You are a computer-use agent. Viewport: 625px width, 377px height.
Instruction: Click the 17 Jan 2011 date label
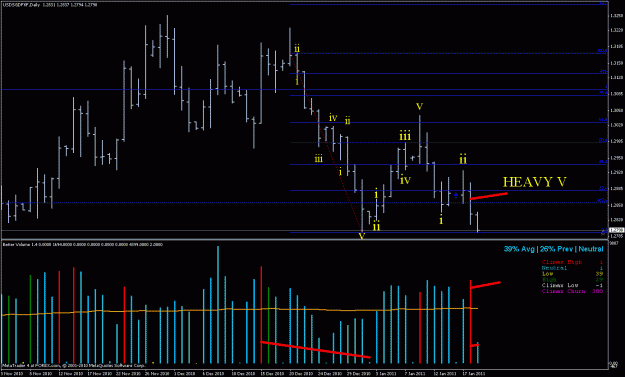tap(473, 374)
